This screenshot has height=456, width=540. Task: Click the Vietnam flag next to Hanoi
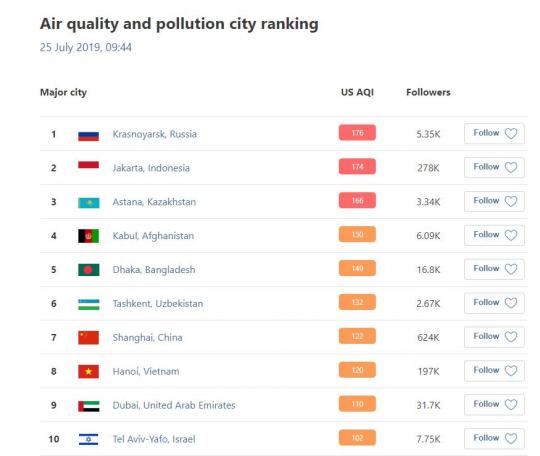(89, 371)
